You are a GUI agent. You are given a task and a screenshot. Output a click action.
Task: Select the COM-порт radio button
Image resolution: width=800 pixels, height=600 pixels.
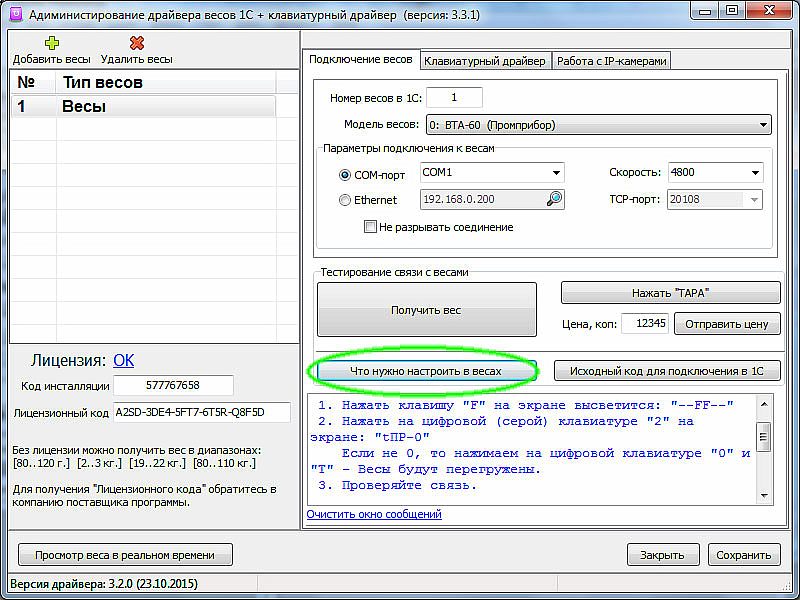click(345, 175)
